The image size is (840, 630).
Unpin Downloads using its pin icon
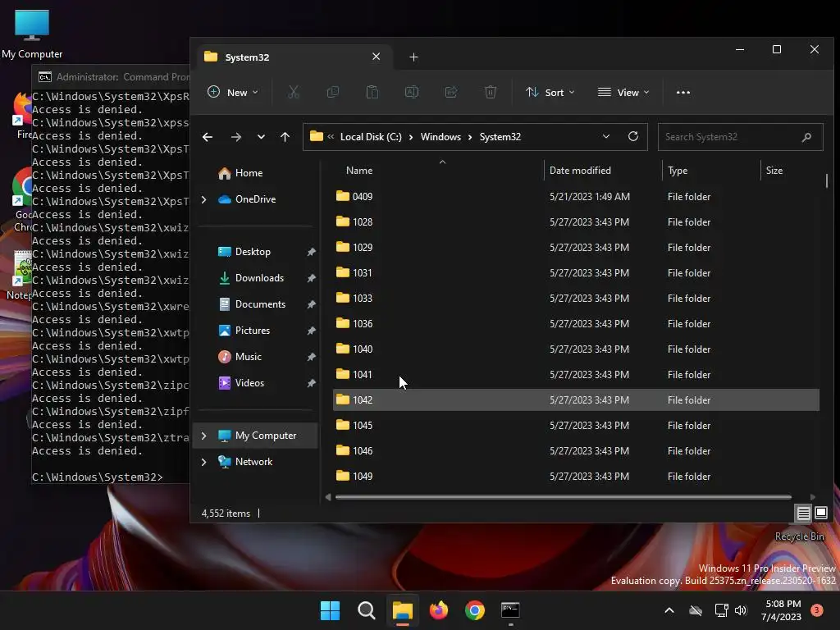pyautogui.click(x=311, y=278)
